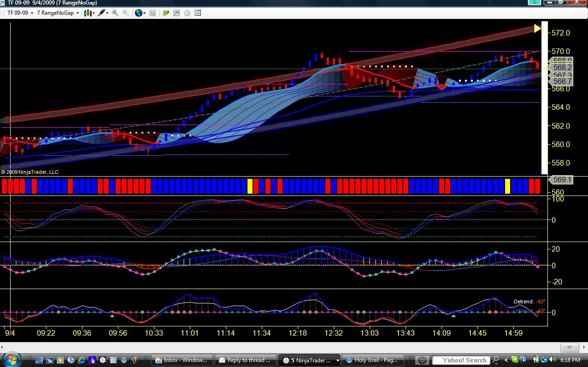
Task: Click the horizontal scrollbar right arrow
Action: (x=583, y=348)
